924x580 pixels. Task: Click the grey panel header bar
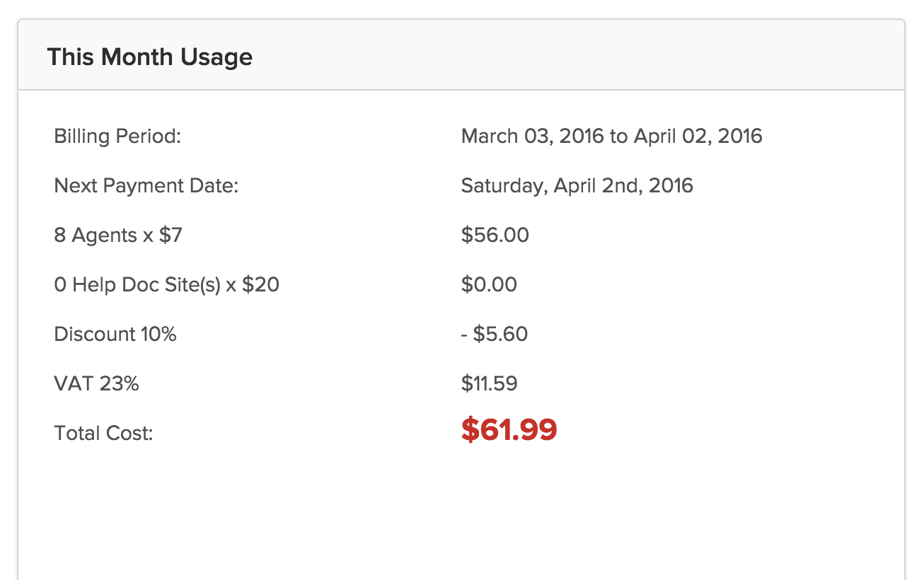point(461,55)
